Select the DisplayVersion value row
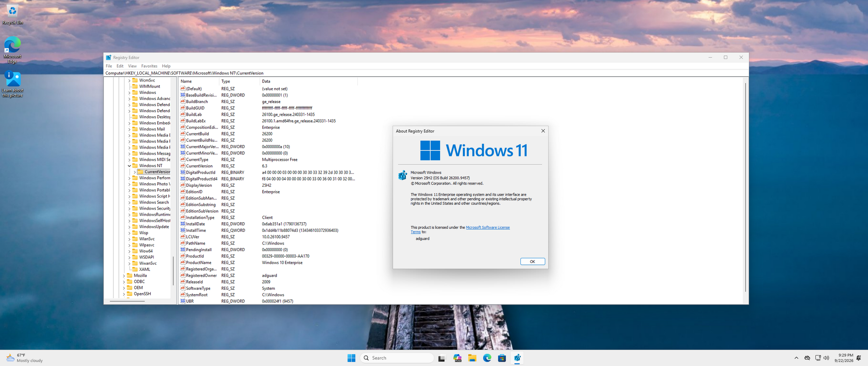Image resolution: width=868 pixels, height=366 pixels. click(x=268, y=185)
